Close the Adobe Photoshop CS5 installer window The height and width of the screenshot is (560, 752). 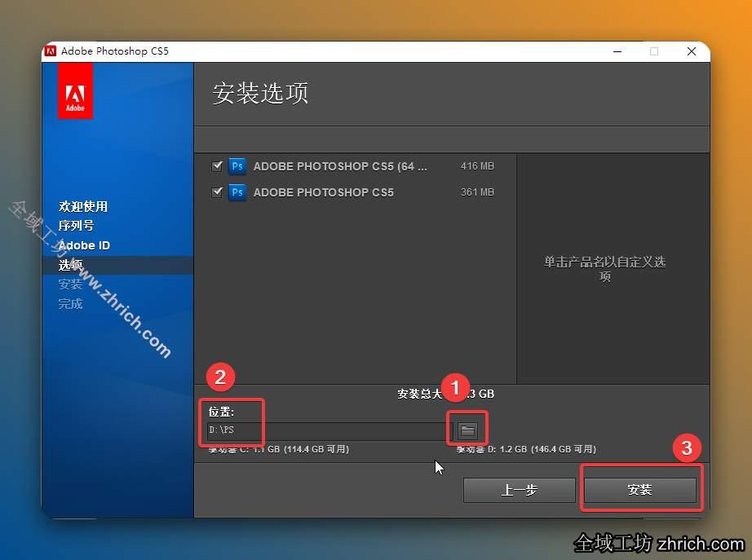coord(691,51)
